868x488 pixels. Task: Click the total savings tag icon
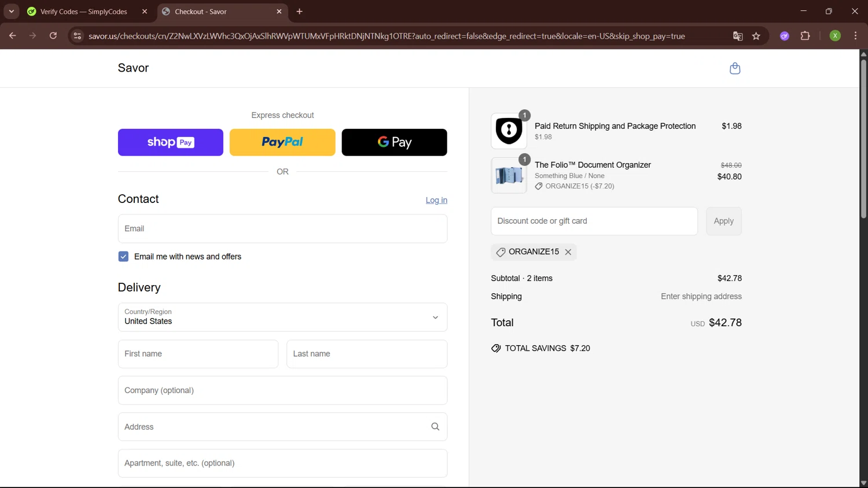point(496,349)
